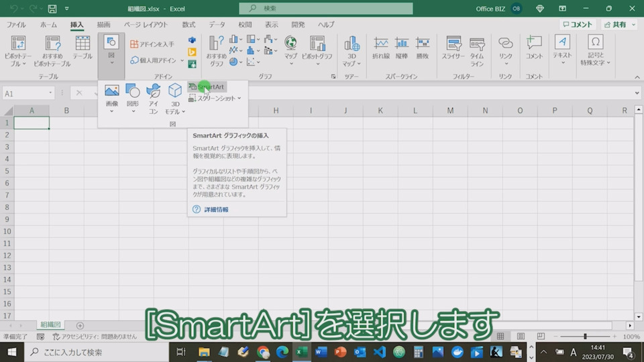Viewport: 644px width, 362px height.
Task: Switch to the 描画 tab
Action: [x=103, y=25]
